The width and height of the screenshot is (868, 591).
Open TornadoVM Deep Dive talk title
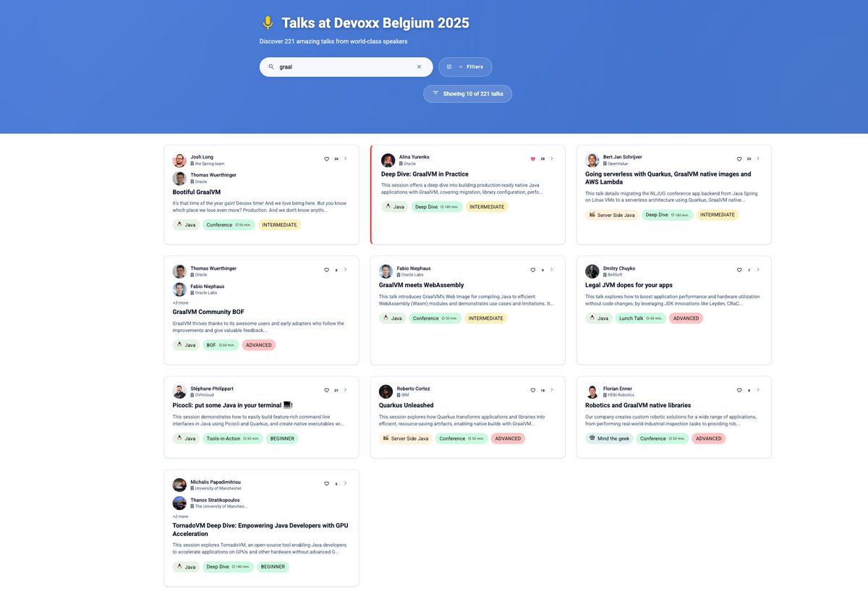[x=260, y=530]
